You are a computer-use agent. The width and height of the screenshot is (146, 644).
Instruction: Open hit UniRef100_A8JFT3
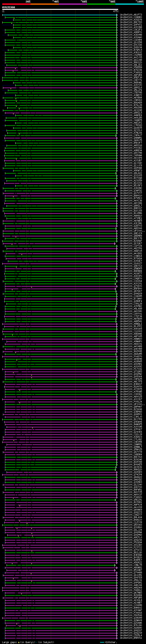pyautogui.click(x=131, y=15)
